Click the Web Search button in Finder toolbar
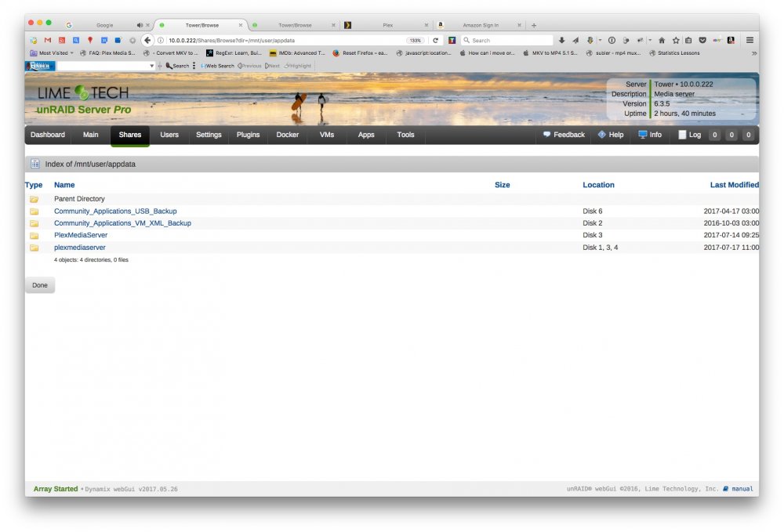Screen dimensions: 784x532 (217, 66)
